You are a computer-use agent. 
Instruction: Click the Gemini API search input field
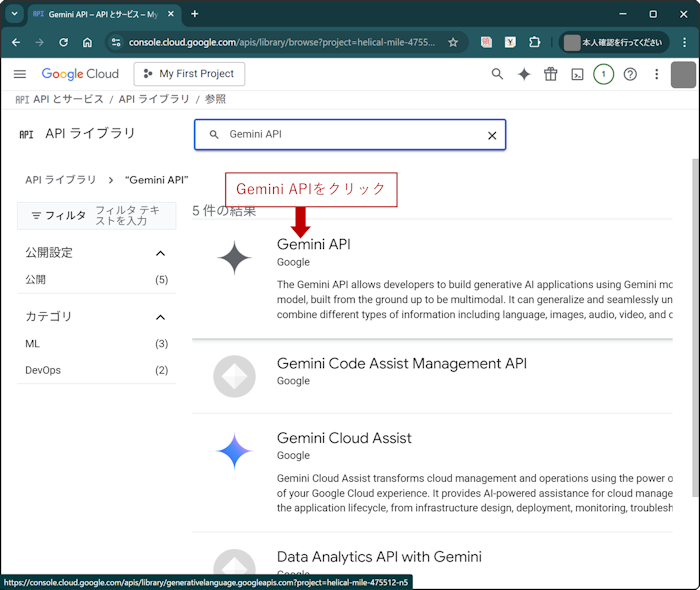point(350,135)
